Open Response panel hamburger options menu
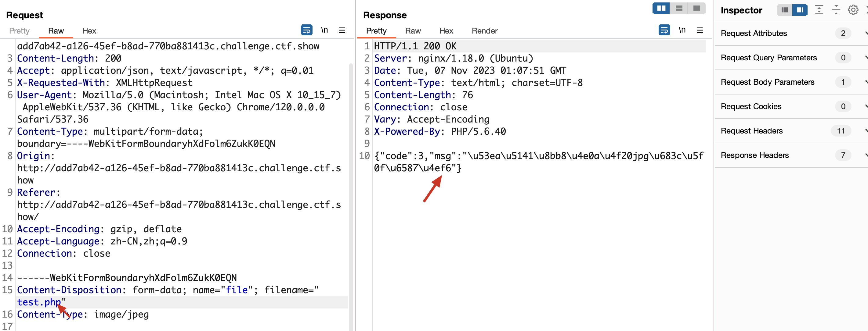Screen dimensions: 868x331 click(x=700, y=30)
